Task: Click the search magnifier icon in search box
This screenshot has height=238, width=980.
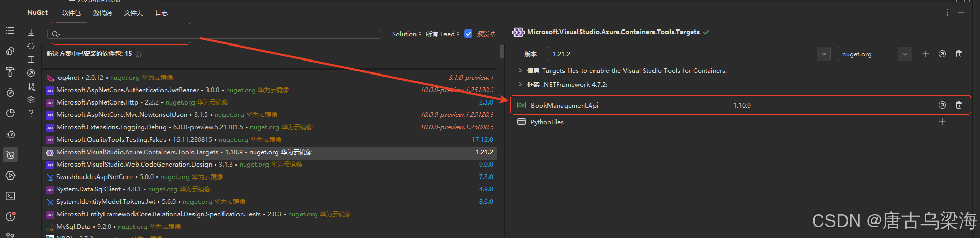Action: 56,34
